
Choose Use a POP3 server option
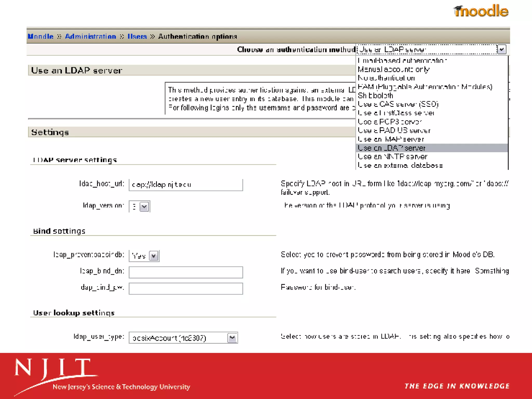432,122
